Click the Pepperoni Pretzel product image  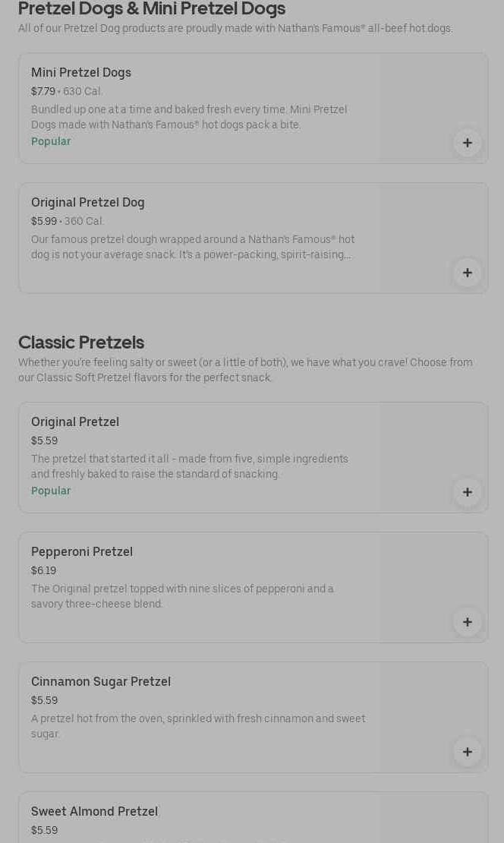(x=433, y=577)
